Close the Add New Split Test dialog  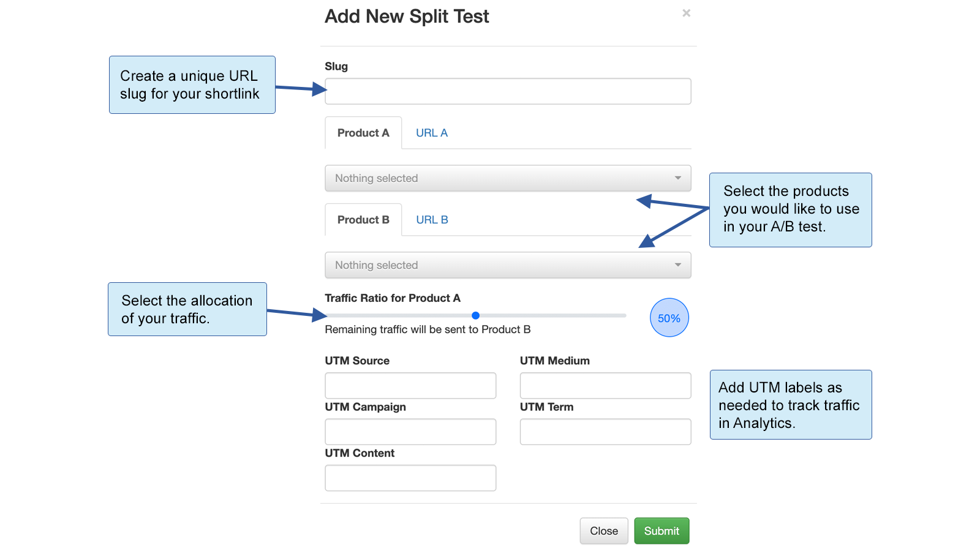click(x=686, y=13)
